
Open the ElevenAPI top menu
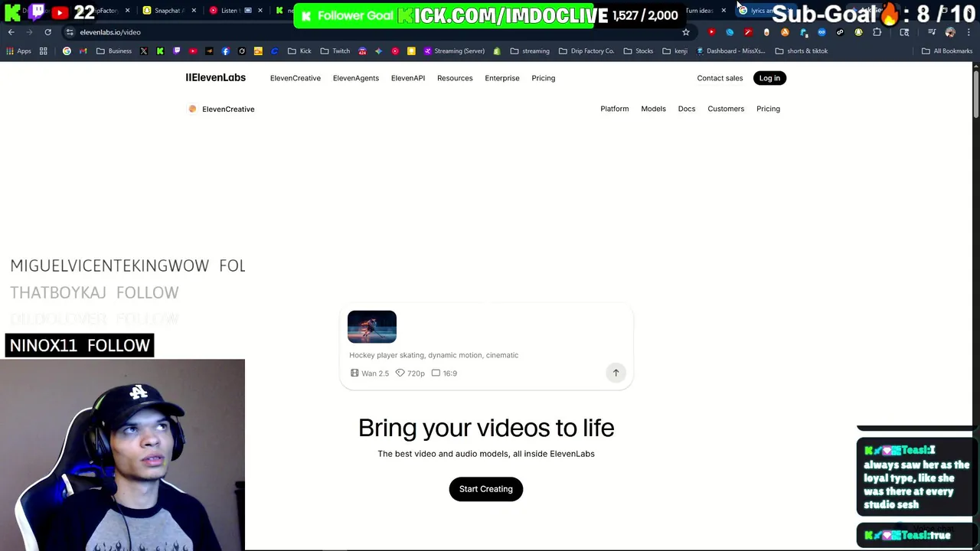(408, 78)
